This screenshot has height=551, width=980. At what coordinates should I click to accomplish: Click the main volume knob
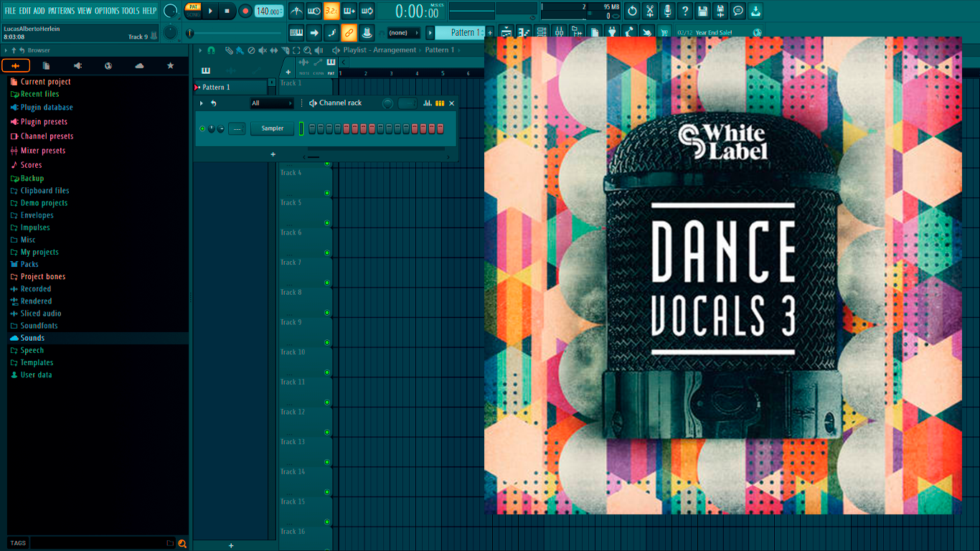(x=171, y=11)
